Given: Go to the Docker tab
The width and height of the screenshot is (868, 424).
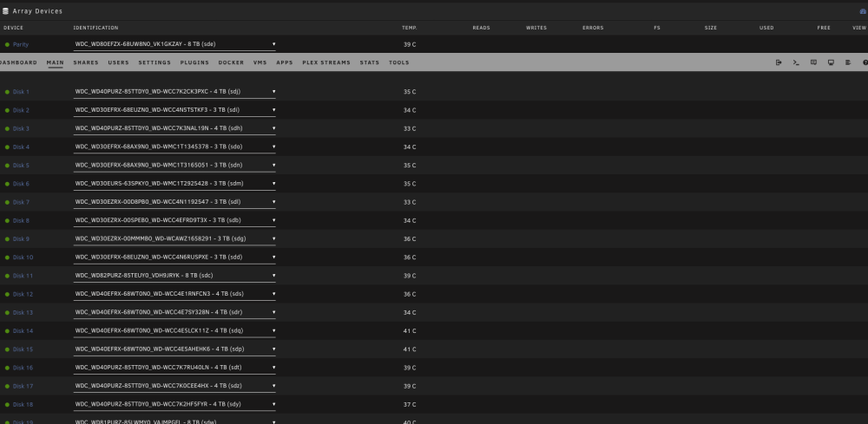Looking at the screenshot, I should click(x=231, y=62).
